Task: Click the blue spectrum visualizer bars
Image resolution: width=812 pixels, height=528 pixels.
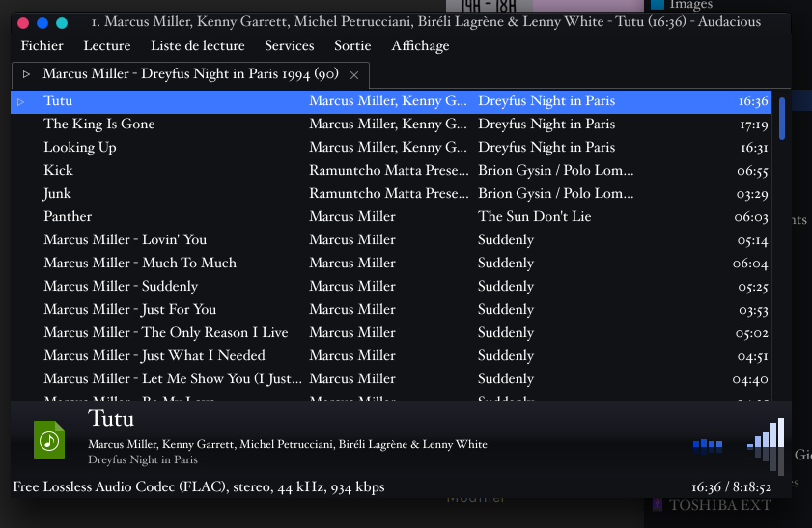Action: click(708, 446)
